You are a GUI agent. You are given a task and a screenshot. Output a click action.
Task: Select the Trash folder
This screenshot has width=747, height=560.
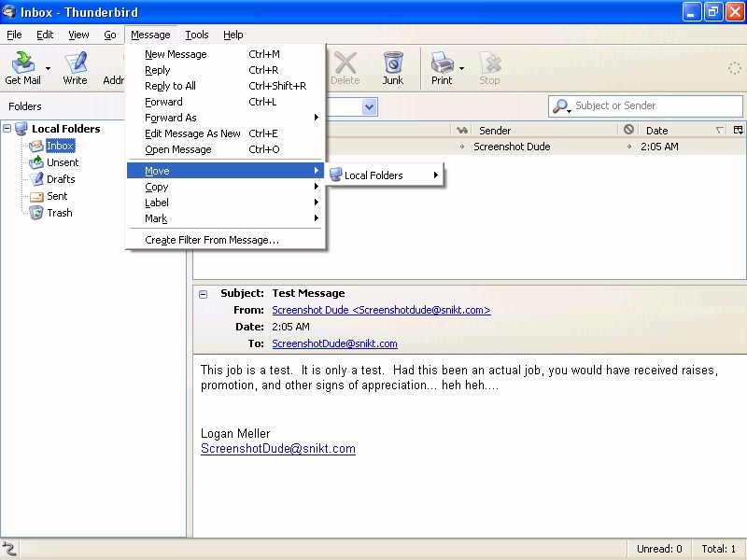(x=60, y=213)
